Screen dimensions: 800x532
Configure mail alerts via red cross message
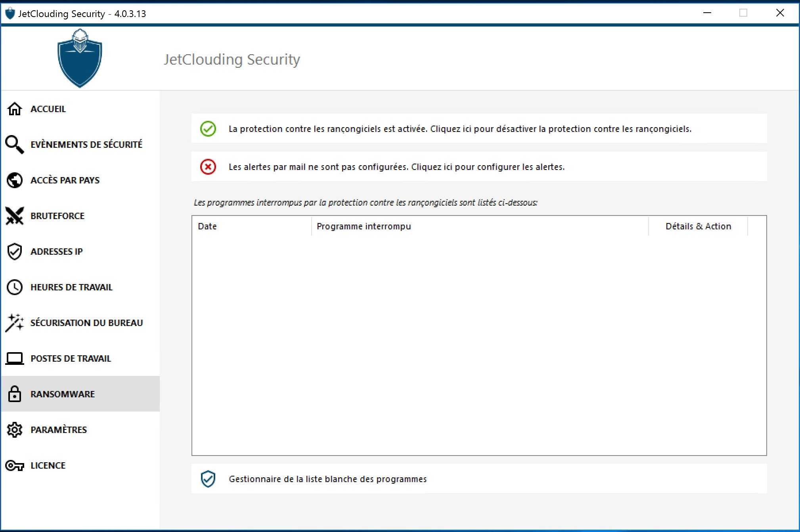coord(396,167)
